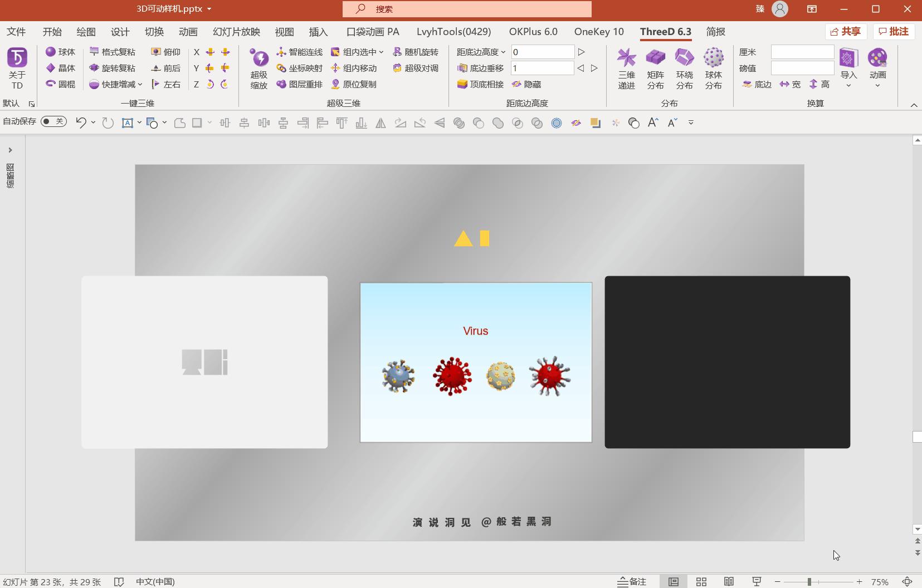Click 组内移动 move within group
The height and width of the screenshot is (588, 922).
[x=354, y=68]
